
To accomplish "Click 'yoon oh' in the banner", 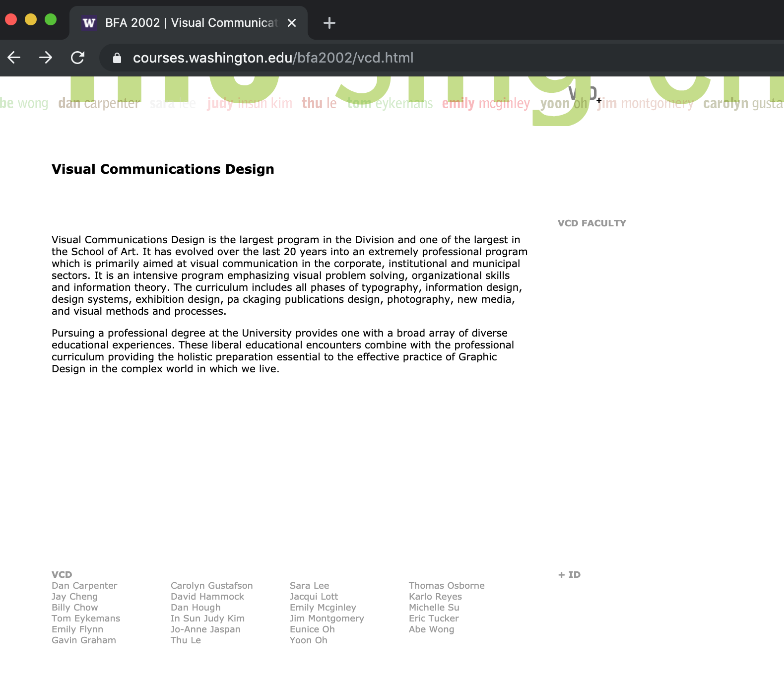I will point(564,103).
